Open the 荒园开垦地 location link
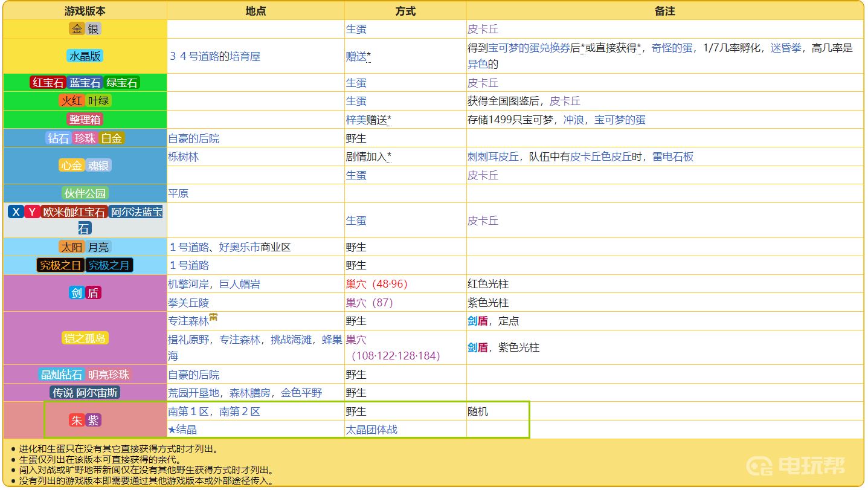Screen dimensions: 868x490 (x=194, y=393)
